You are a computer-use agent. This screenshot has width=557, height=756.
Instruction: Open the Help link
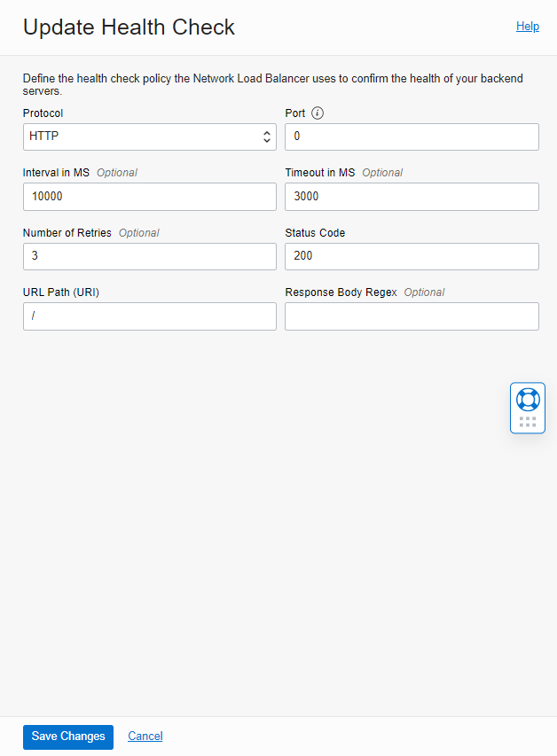528,27
